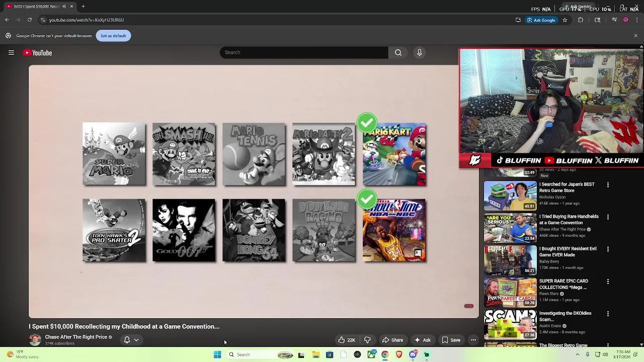Reload the page with the refresh icon

30,20
